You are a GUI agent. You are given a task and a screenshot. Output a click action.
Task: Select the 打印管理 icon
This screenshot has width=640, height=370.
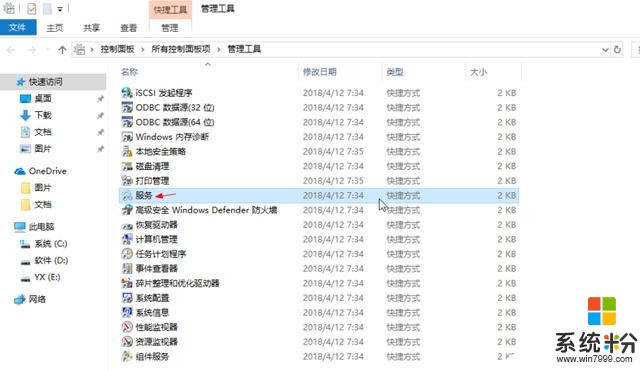tap(127, 181)
